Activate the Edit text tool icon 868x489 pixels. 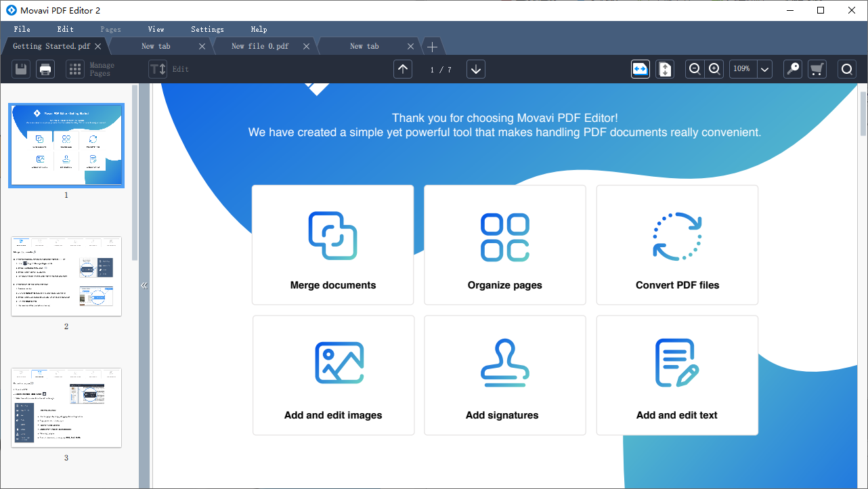158,69
